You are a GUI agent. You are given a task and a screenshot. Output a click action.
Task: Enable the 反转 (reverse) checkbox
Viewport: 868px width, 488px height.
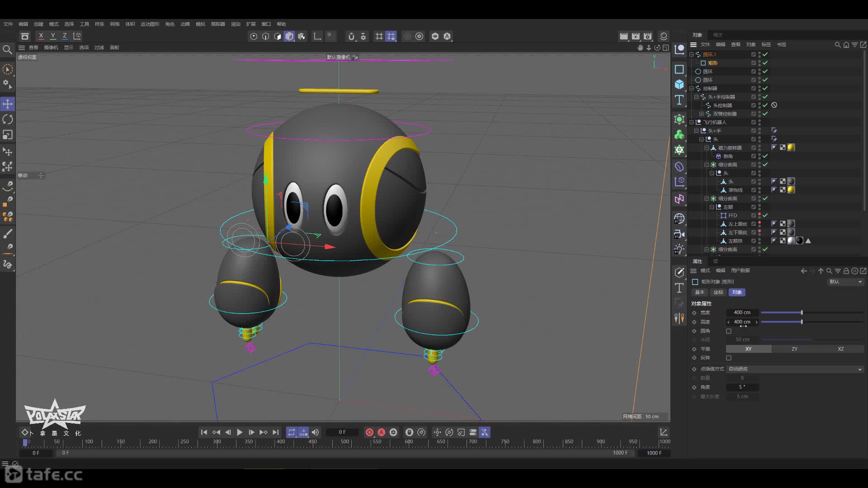(729, 358)
